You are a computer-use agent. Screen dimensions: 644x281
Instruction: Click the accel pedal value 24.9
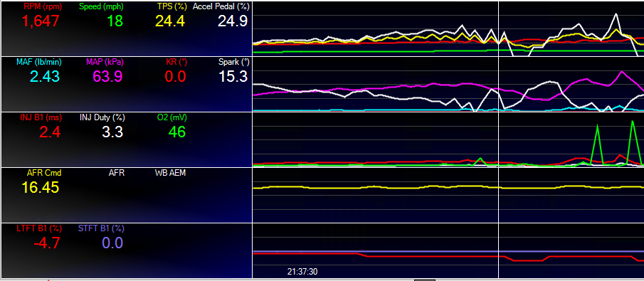[x=233, y=21]
